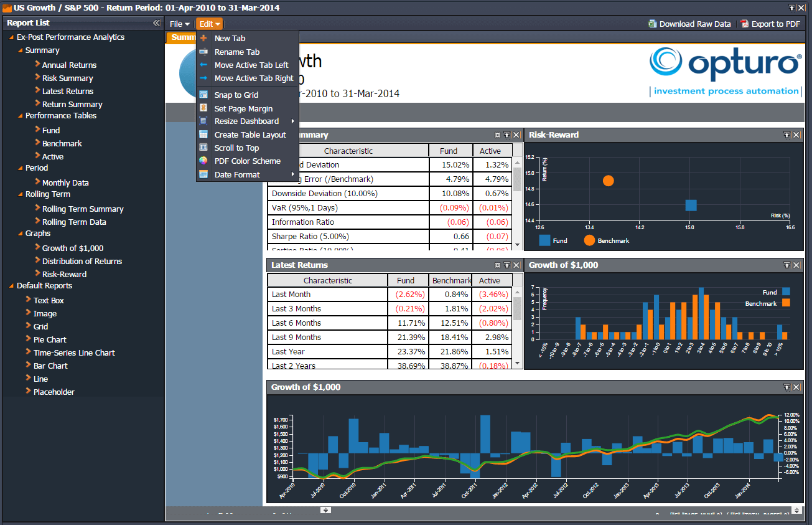Collapse the Performance Tables tree node
Image resolution: width=812 pixels, height=525 pixels.
[20, 116]
